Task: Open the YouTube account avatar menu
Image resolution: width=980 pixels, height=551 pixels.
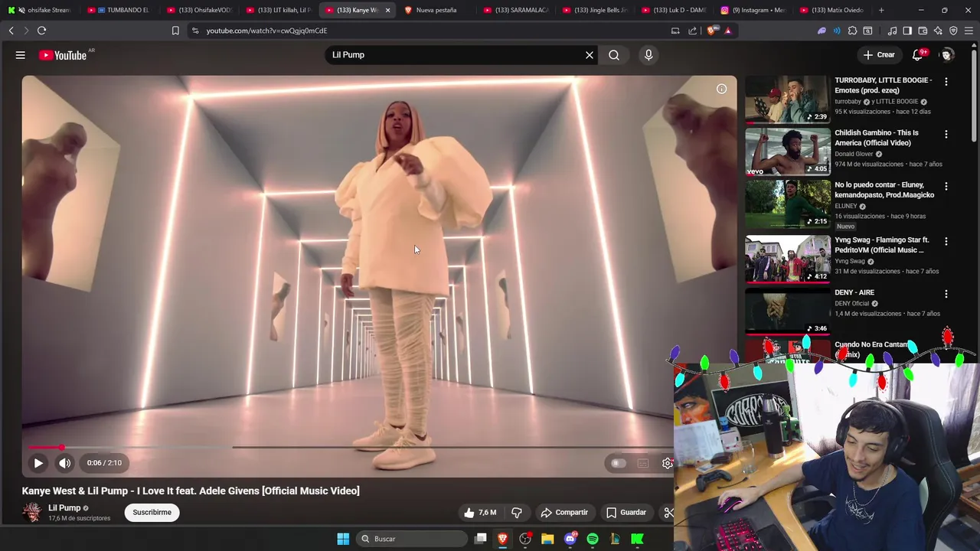Action: tap(947, 55)
